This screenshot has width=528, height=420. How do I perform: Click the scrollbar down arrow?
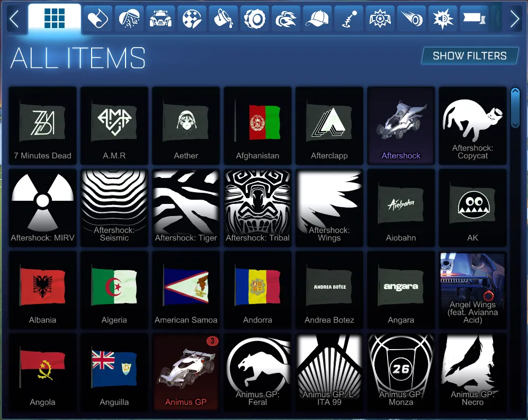click(x=515, y=124)
